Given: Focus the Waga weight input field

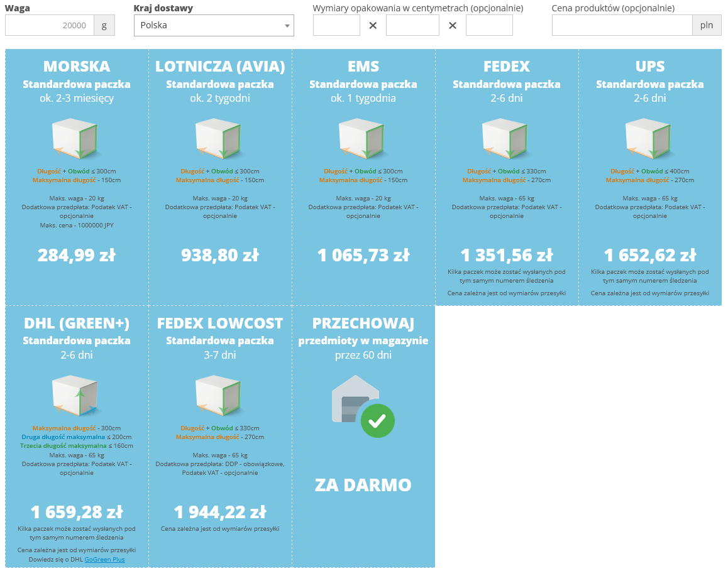Looking at the screenshot, I should [x=50, y=26].
